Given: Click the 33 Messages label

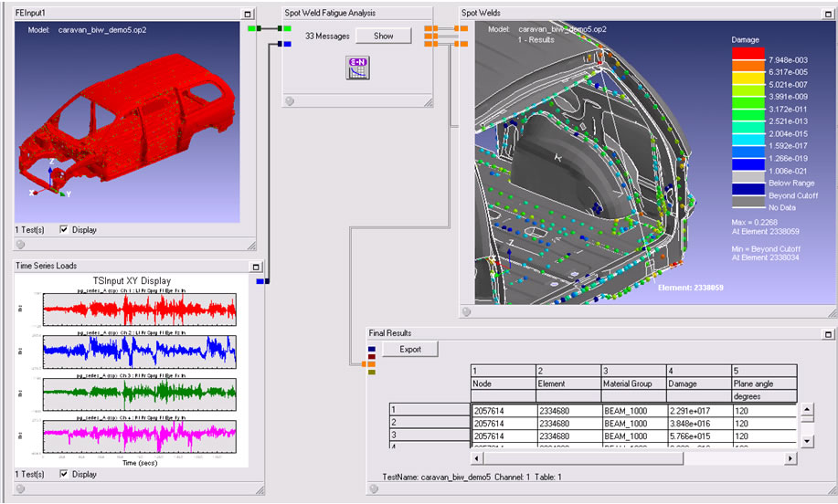Looking at the screenshot, I should coord(327,36).
